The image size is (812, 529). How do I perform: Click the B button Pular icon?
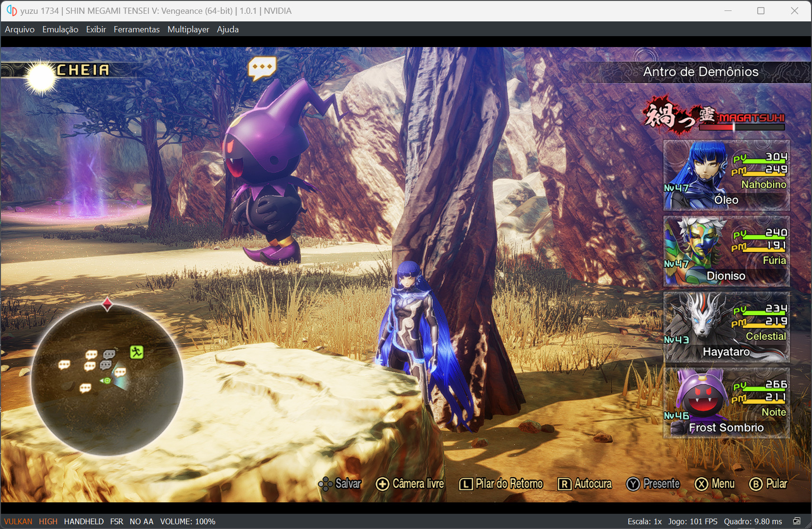pyautogui.click(x=756, y=484)
